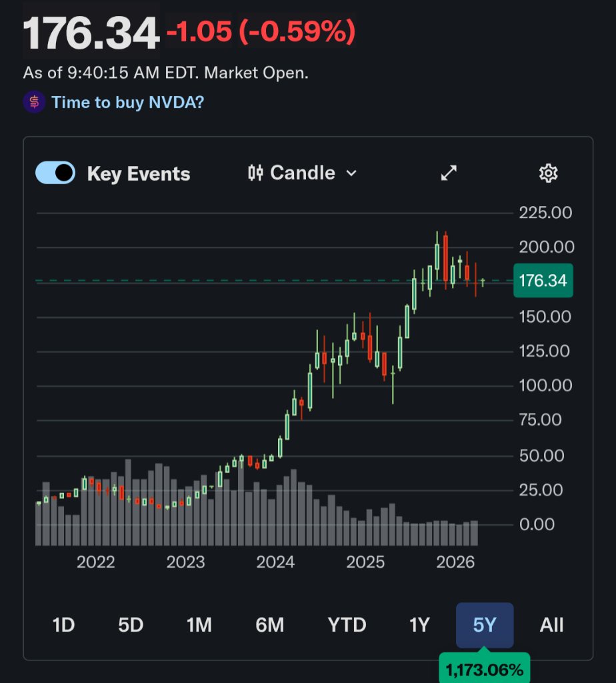Open the Candle chart type dropdown
The width and height of the screenshot is (616, 683).
point(302,173)
